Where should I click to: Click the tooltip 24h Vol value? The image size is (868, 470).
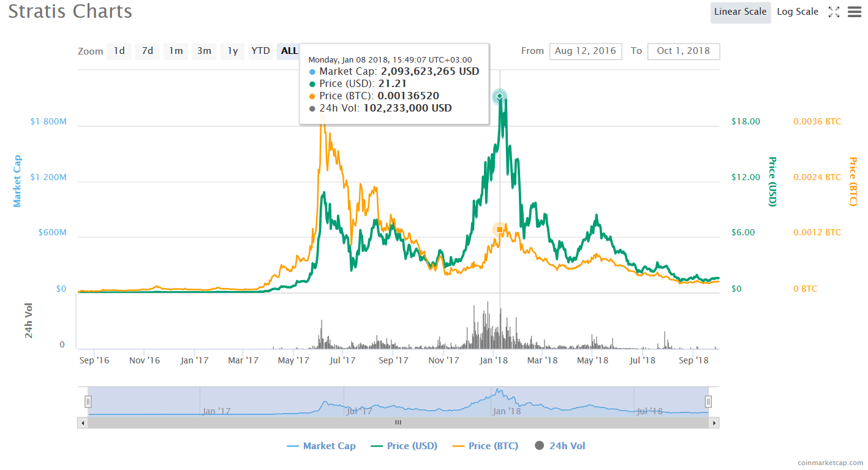coord(408,108)
